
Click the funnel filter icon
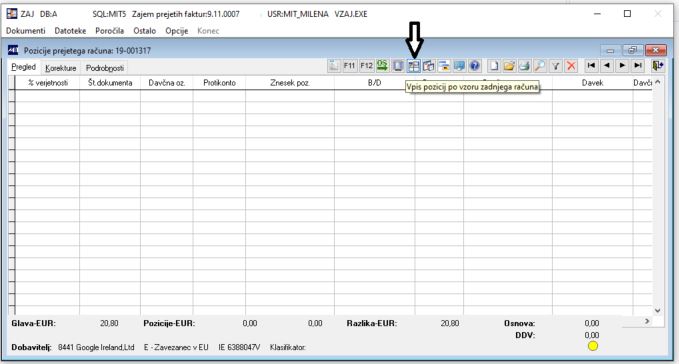(556, 66)
